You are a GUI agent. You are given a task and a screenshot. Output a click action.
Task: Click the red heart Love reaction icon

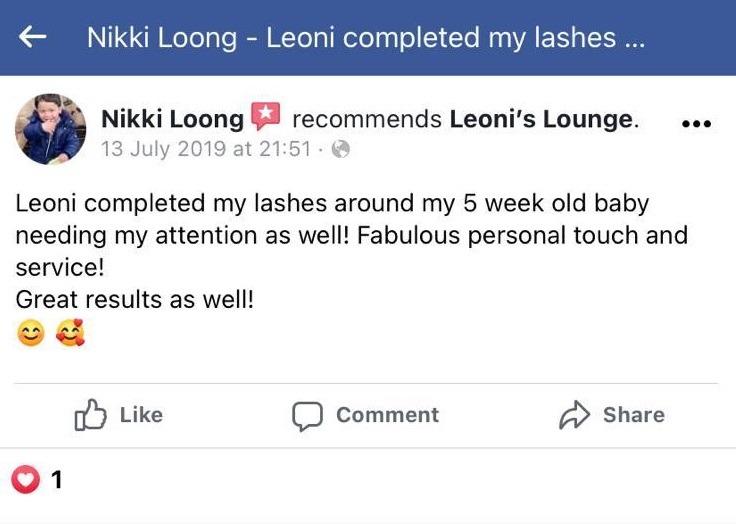(x=25, y=480)
